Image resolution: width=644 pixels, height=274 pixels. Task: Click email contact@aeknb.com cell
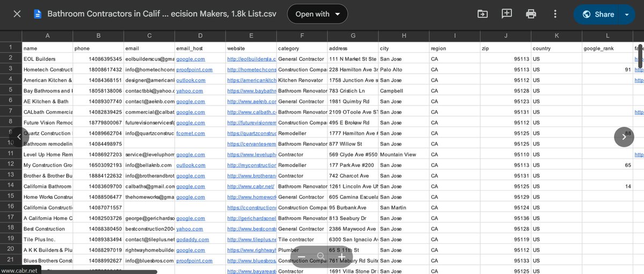click(x=149, y=101)
